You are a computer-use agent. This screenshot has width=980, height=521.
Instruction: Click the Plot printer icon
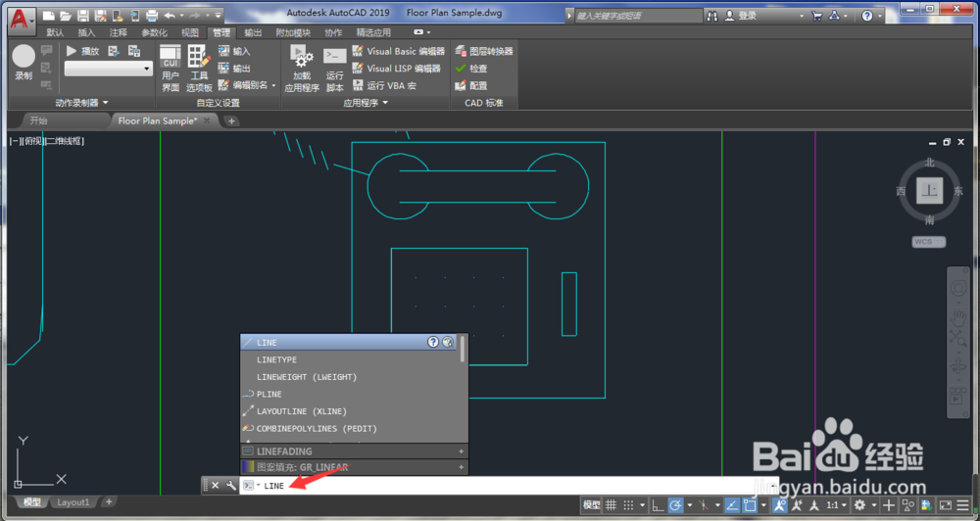pos(152,16)
